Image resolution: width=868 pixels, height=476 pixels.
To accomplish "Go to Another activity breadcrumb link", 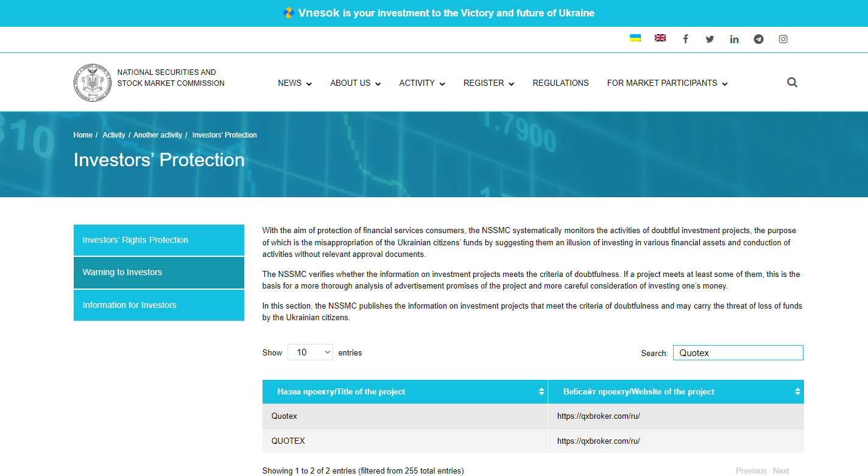I will click(158, 135).
